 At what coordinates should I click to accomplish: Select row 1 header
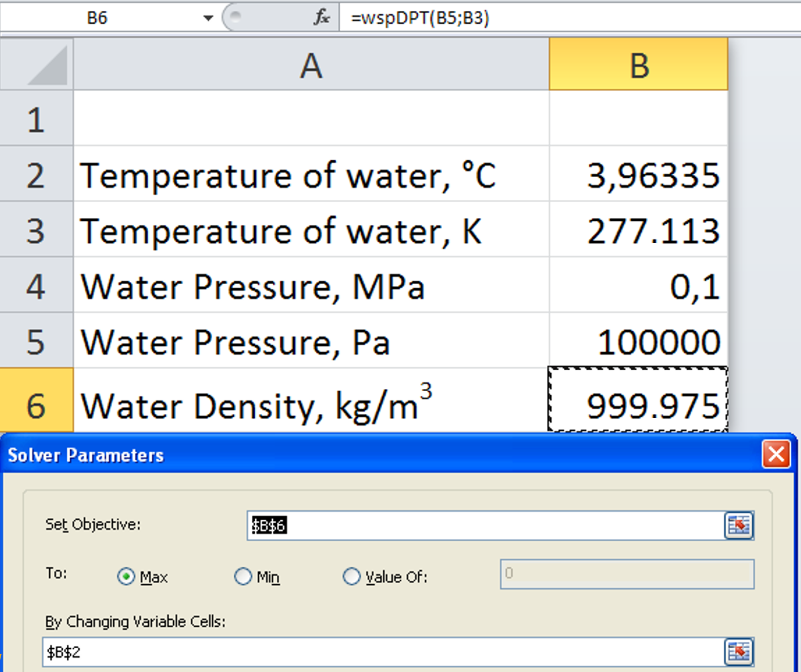click(x=37, y=118)
